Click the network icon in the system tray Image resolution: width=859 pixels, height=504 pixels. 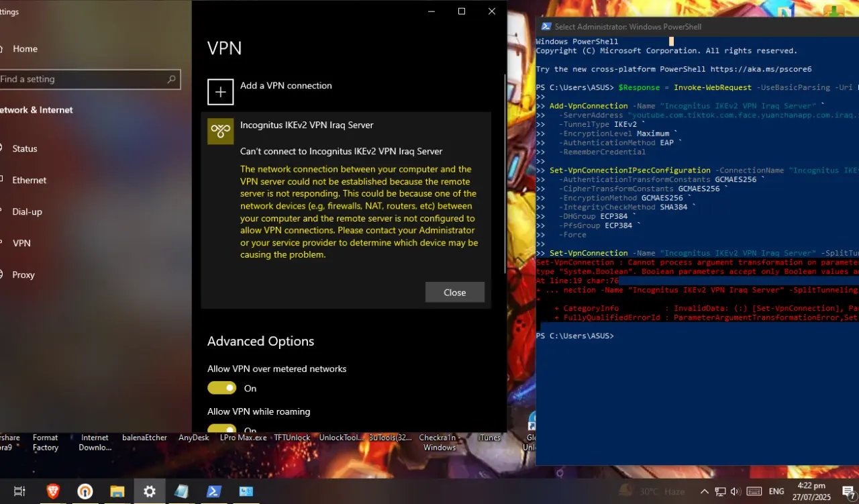(x=719, y=491)
